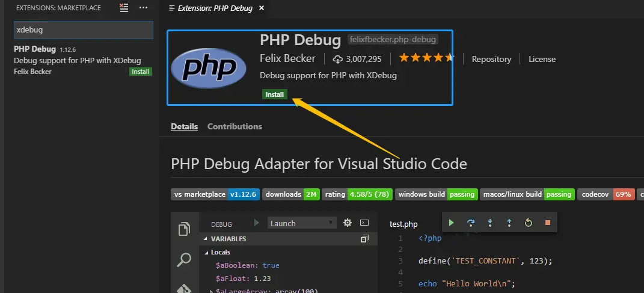Click Explorer files icon in demo image

[x=184, y=229]
